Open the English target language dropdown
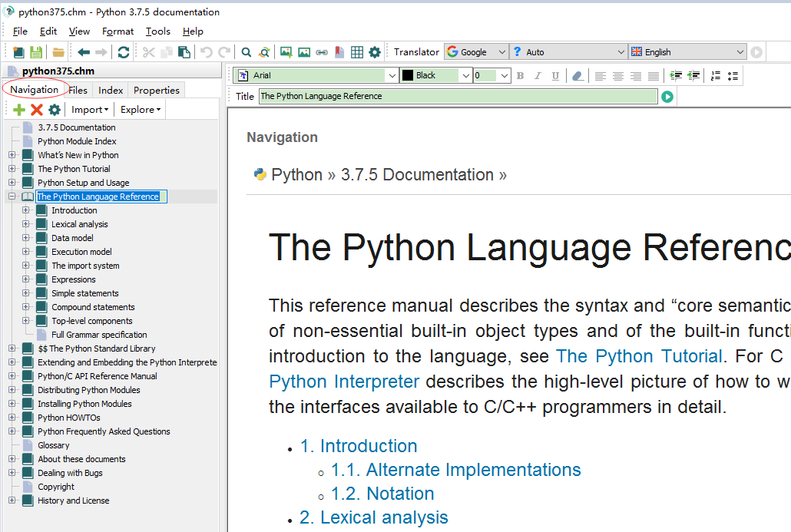The image size is (791, 532). [x=740, y=52]
